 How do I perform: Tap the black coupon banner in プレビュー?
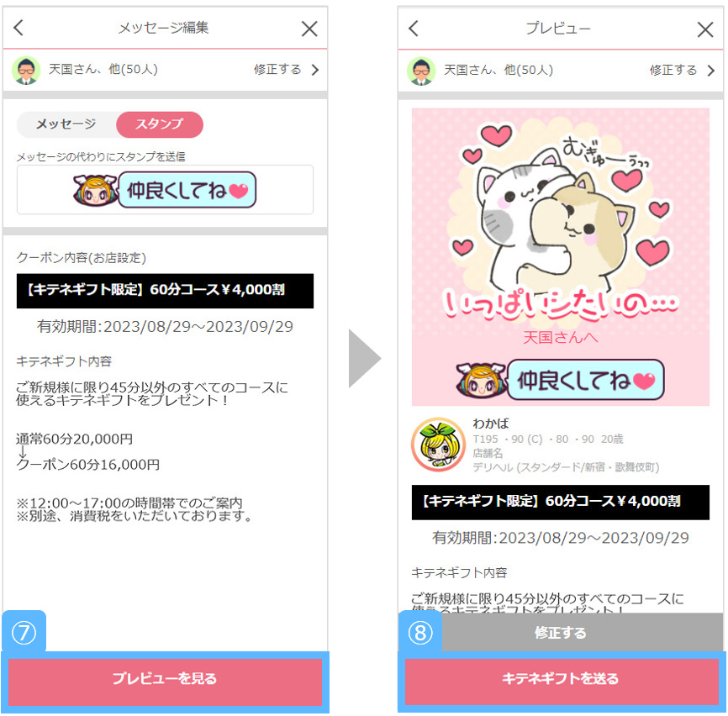561,502
